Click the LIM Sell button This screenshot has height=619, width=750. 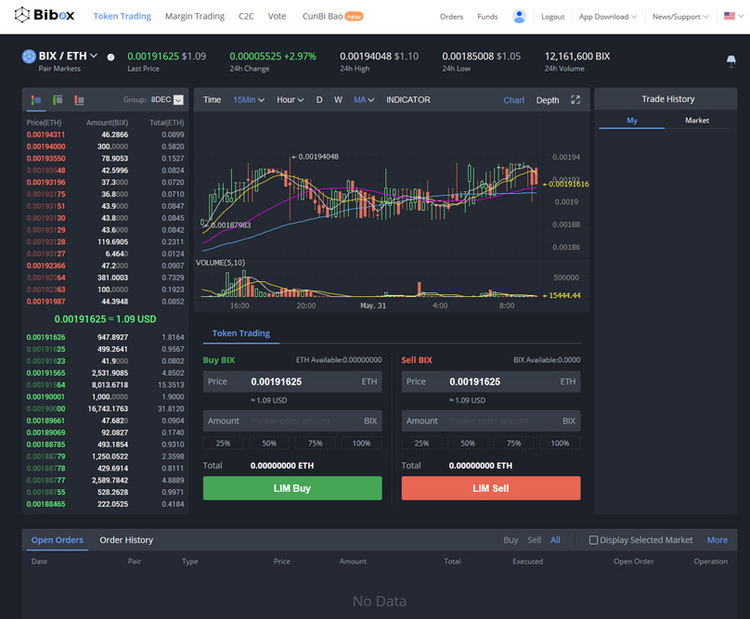click(491, 488)
